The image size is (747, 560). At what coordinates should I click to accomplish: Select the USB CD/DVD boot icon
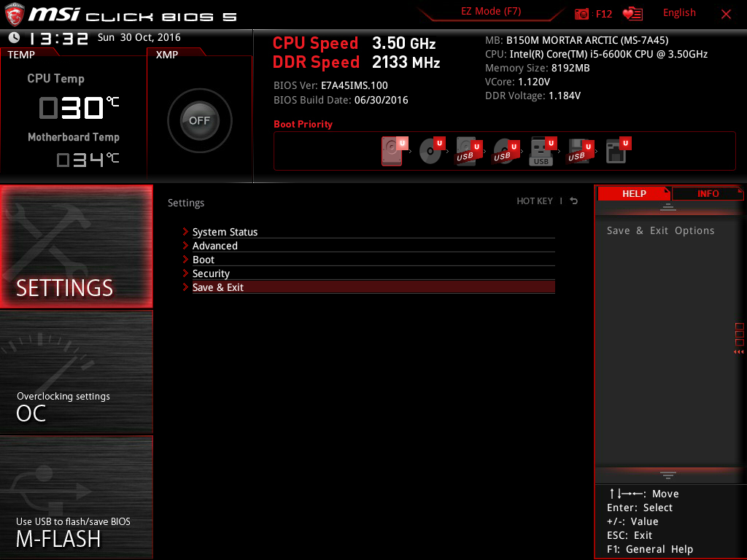tap(506, 151)
